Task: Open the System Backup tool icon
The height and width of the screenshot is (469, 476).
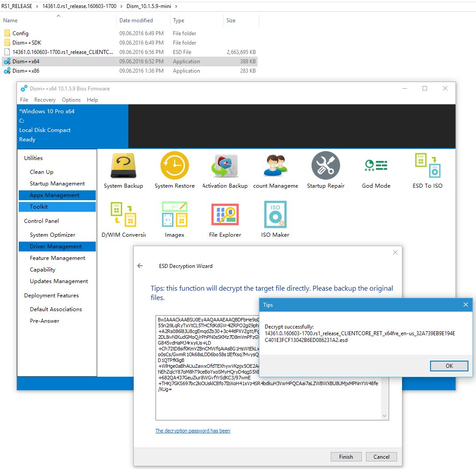Action: 123,165
